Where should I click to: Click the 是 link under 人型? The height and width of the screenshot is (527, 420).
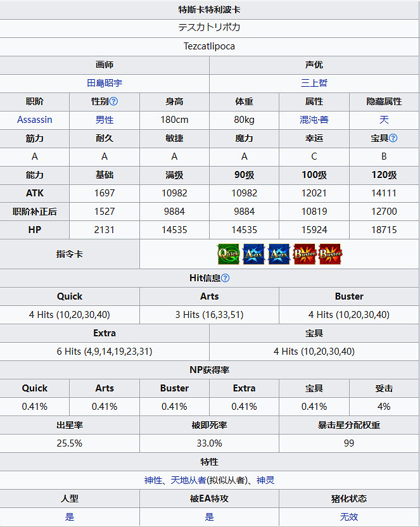(70, 517)
